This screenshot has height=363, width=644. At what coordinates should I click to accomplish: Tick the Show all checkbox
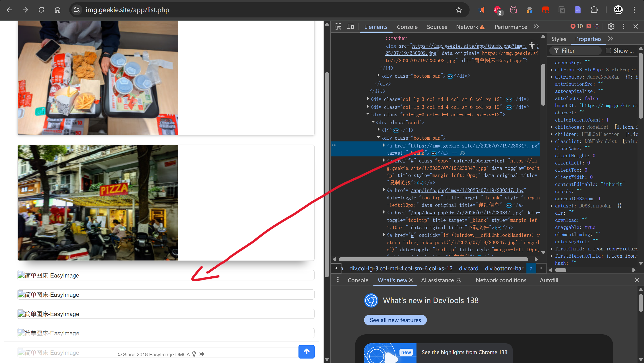pos(608,51)
